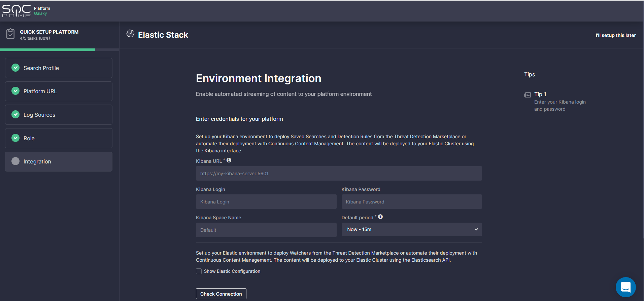Click the Elastic Stack logo icon
This screenshot has height=301, width=644.
click(130, 34)
